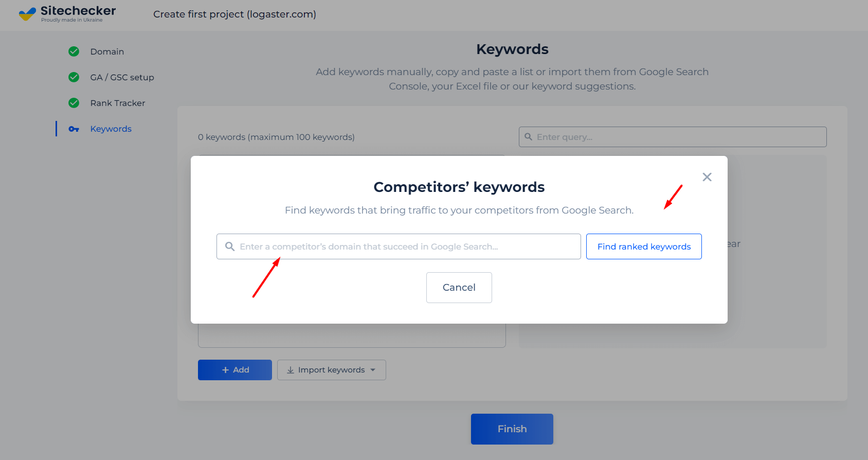Expand the Import keywords dropdown arrow

click(373, 370)
